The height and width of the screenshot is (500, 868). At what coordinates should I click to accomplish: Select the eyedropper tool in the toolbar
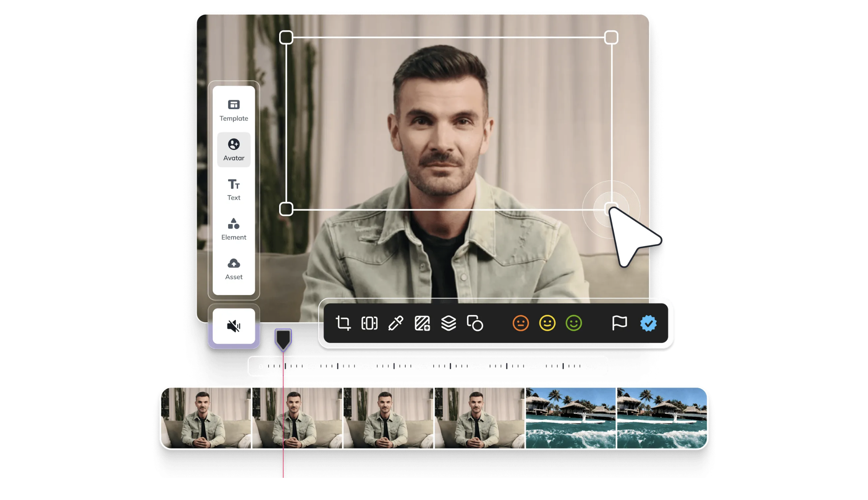[396, 323]
